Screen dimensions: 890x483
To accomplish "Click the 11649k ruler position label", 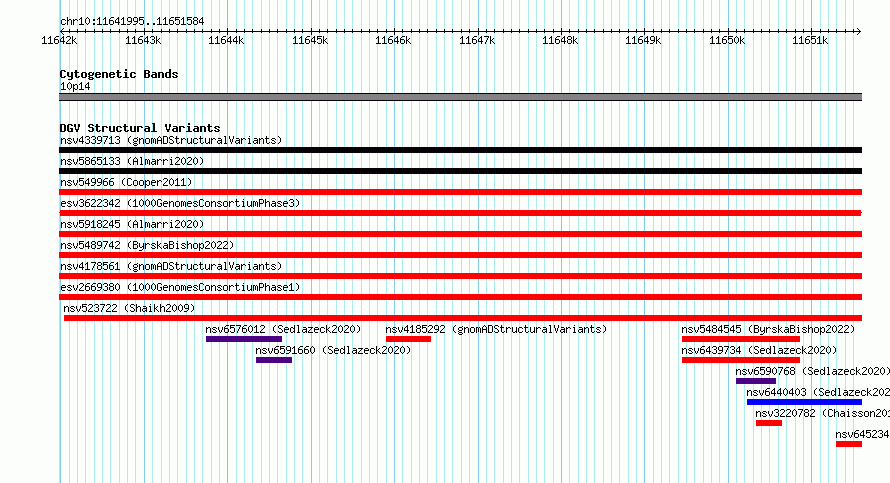I will click(x=643, y=40).
